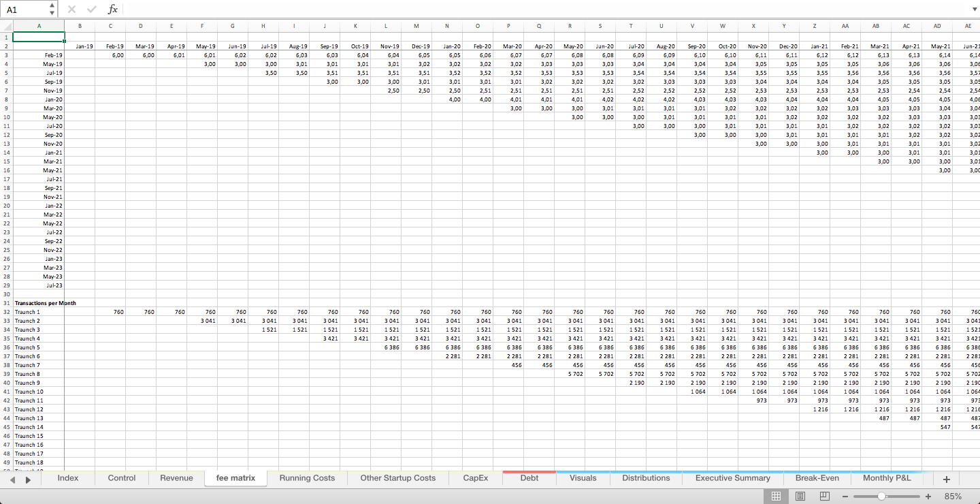Viewport: 980px width, 504px height.
Task: Cancel entry with the X icon
Action: (71, 9)
